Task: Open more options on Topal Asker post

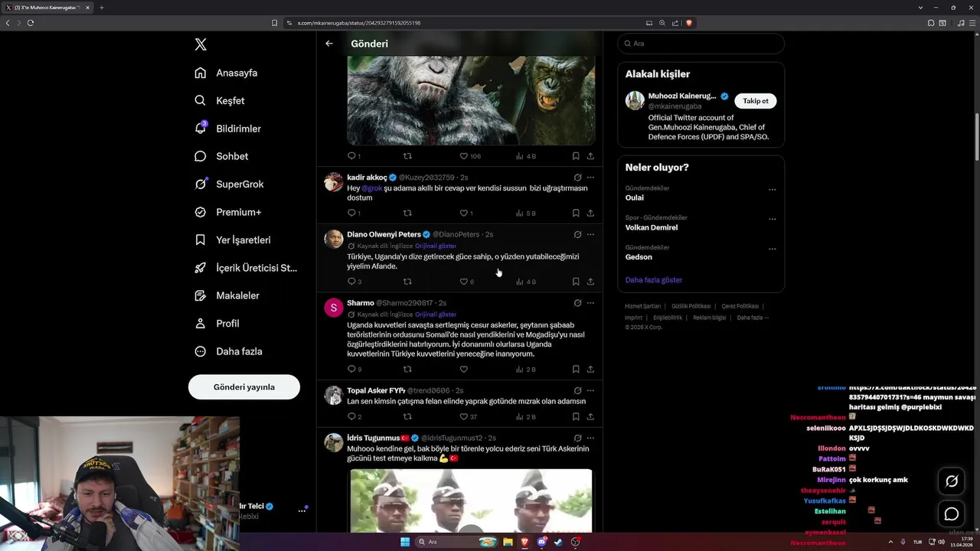Action: coord(590,390)
